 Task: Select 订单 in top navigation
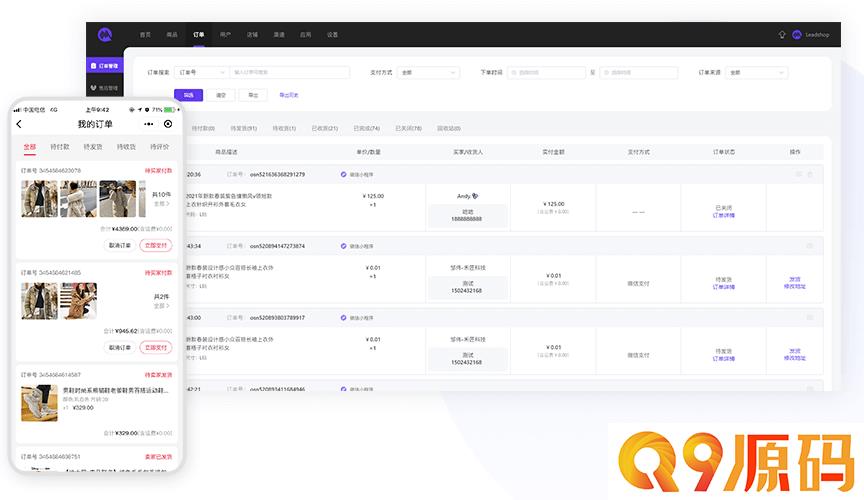pos(198,35)
